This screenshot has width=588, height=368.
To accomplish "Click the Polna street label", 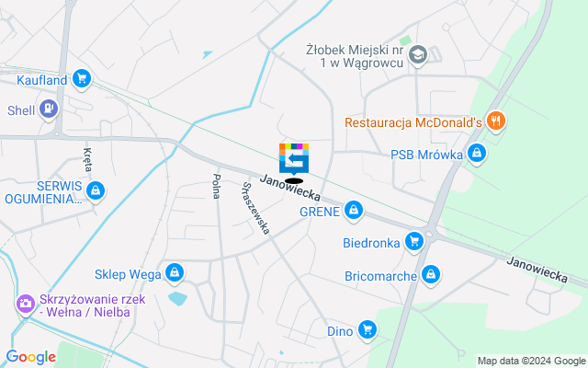I will coord(217,186).
